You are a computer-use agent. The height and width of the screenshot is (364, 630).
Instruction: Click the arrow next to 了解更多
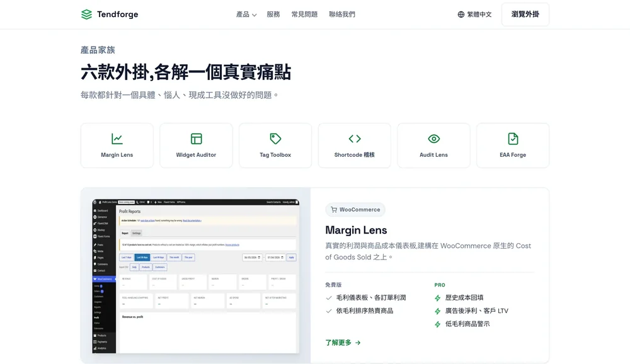click(x=358, y=343)
